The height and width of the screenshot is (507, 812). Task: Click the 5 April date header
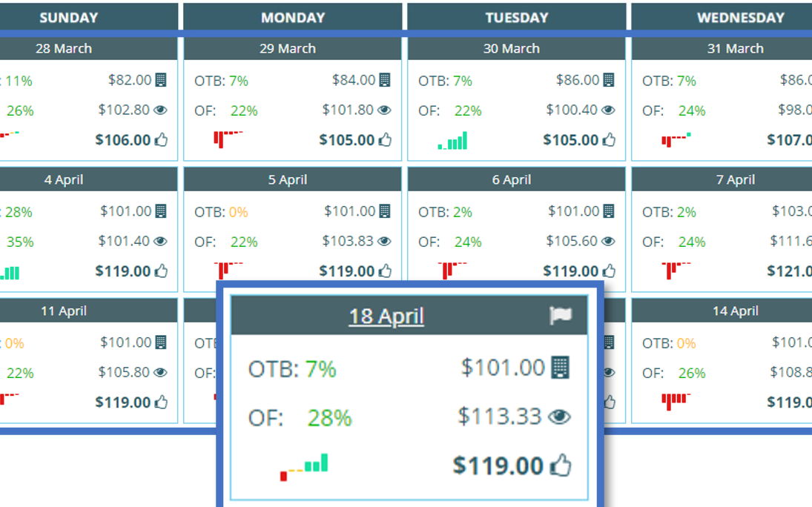[288, 180]
